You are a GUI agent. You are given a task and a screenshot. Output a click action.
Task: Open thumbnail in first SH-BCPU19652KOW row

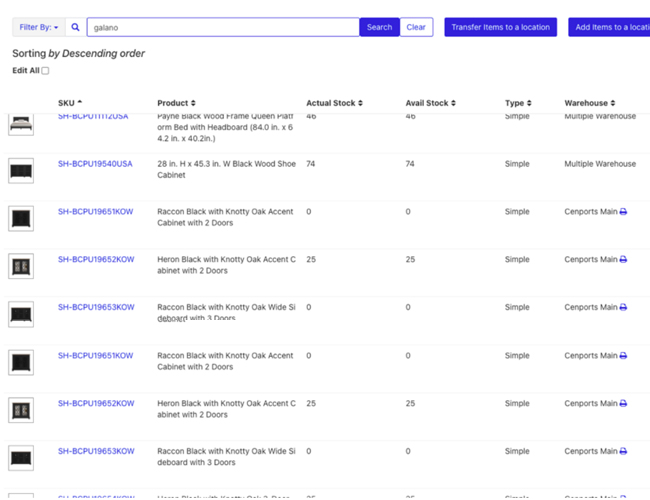coord(21,266)
